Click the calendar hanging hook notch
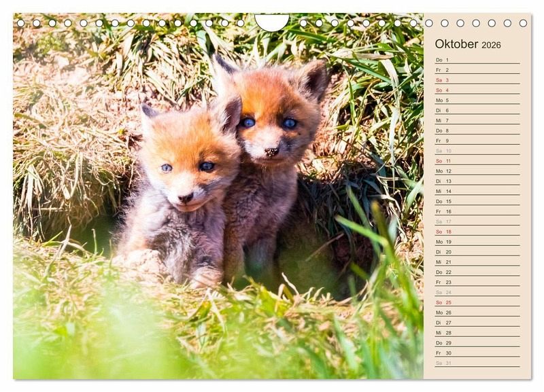Viewport: 544px width, 392px height. [x=271, y=22]
